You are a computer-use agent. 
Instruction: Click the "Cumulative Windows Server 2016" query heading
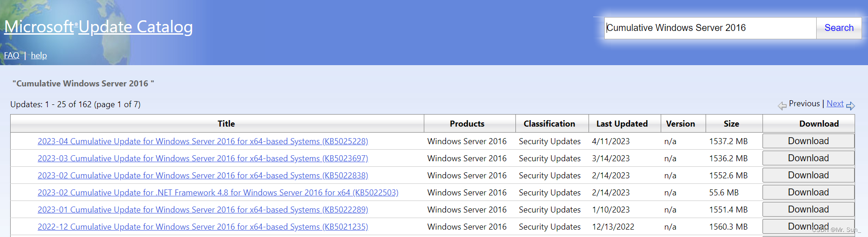click(83, 84)
